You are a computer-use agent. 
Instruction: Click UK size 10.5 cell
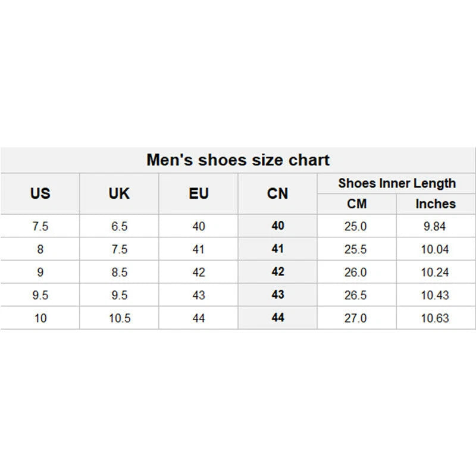pyautogui.click(x=119, y=318)
